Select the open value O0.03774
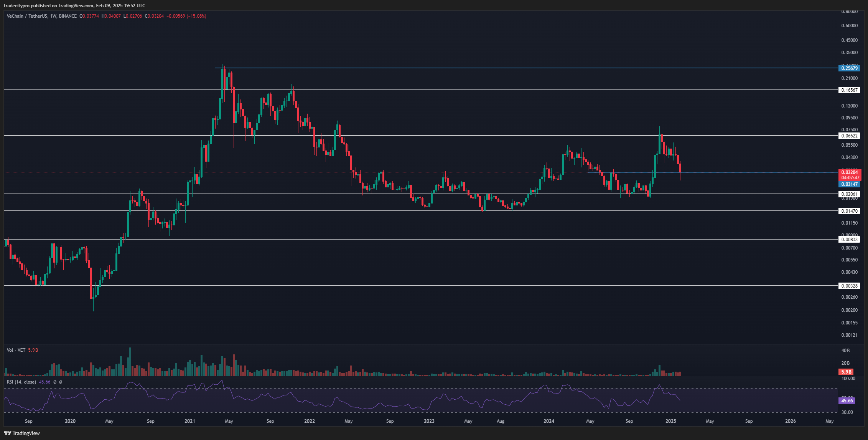This screenshot has height=440, width=868. [x=89, y=16]
